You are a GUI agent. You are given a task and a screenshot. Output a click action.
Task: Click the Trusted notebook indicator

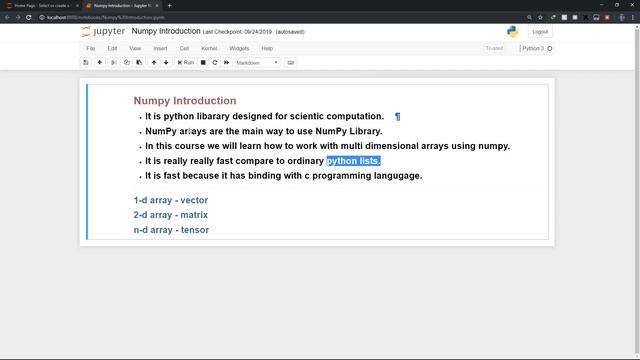coord(494,48)
